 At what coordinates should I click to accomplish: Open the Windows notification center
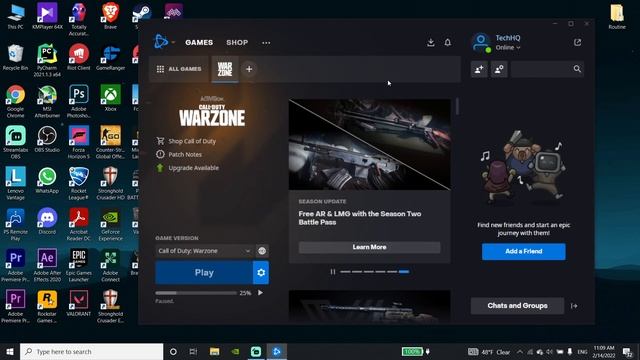coord(627,351)
